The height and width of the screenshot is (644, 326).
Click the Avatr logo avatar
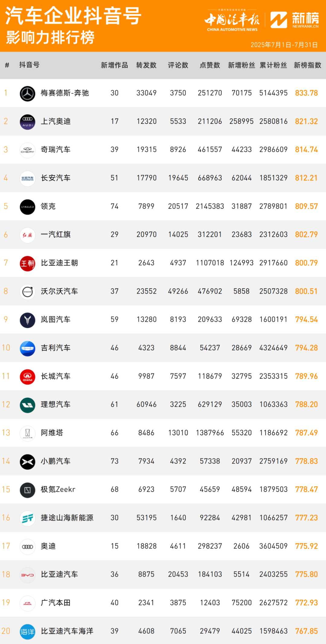(x=27, y=433)
